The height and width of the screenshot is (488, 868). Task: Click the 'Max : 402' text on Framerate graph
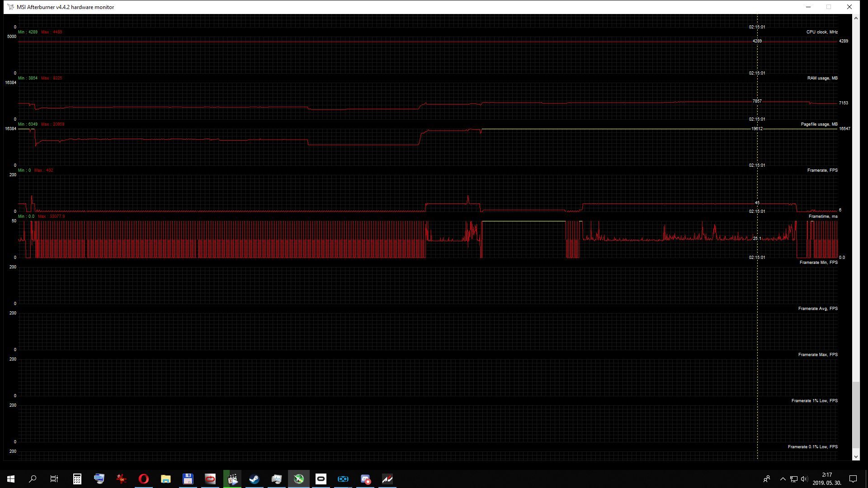pyautogui.click(x=43, y=170)
